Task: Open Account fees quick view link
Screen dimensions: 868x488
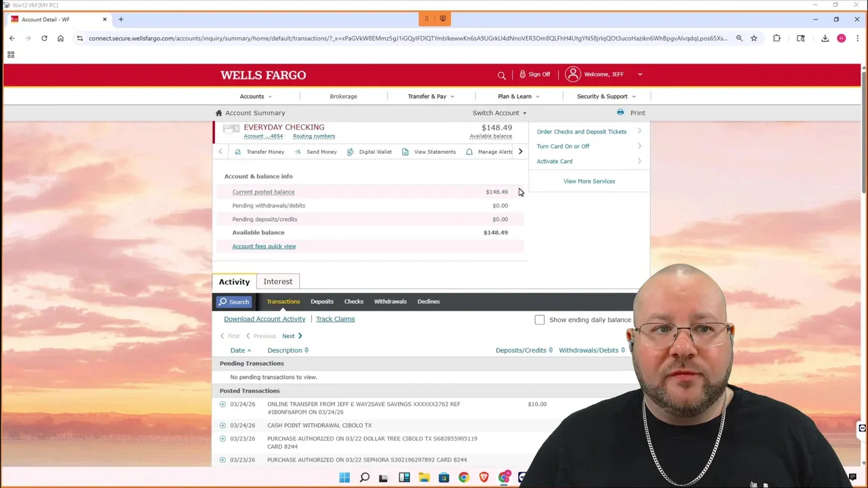Action: click(264, 247)
